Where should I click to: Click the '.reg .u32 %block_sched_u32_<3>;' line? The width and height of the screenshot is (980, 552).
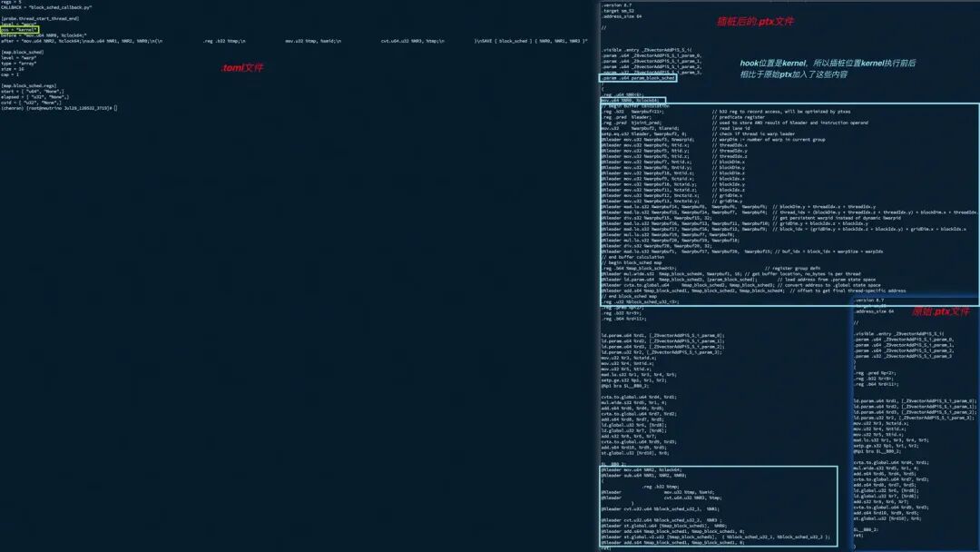point(640,302)
